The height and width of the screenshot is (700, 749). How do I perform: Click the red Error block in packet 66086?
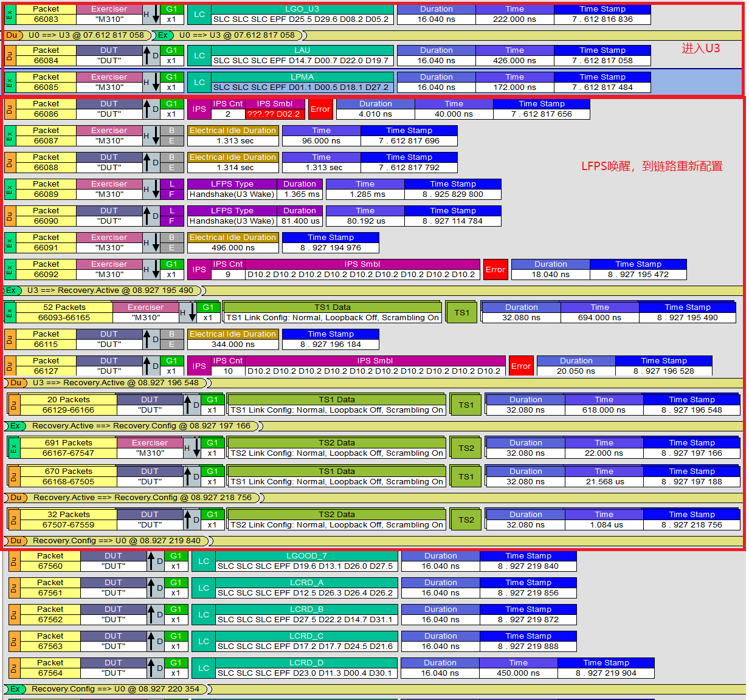coord(320,109)
